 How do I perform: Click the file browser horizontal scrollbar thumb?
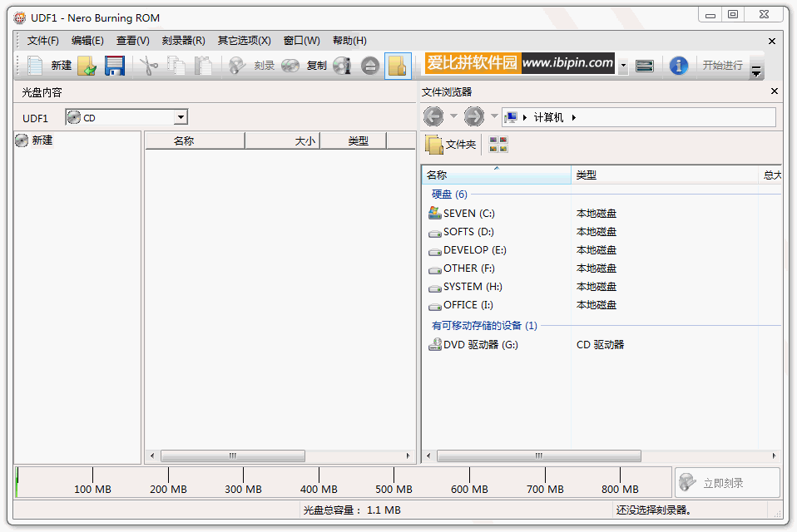click(x=539, y=456)
